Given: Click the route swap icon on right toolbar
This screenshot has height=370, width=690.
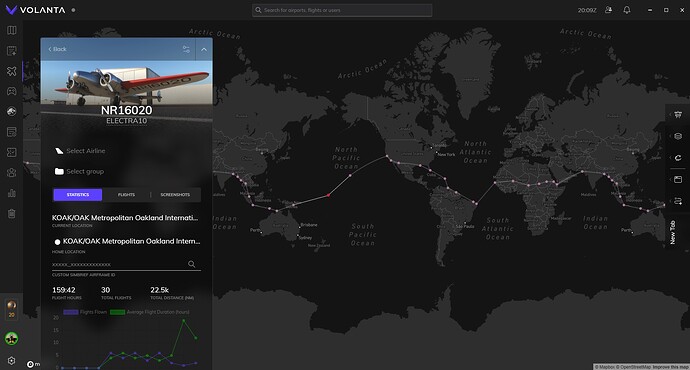Looking at the screenshot, I should tap(678, 201).
